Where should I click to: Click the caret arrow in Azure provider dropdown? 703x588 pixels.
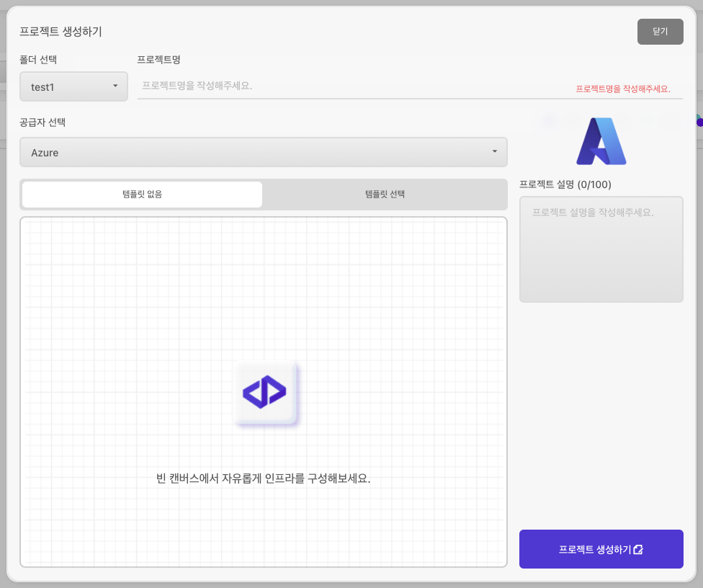coord(494,151)
